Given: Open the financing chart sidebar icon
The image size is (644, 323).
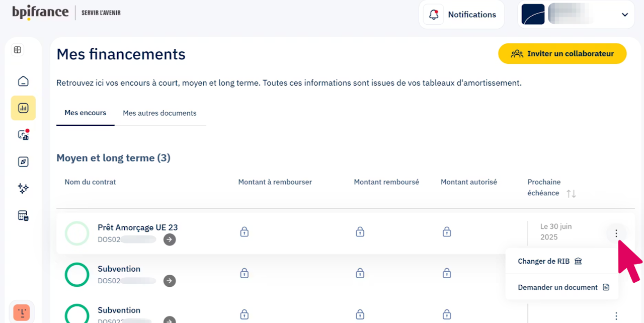Looking at the screenshot, I should coord(23,108).
